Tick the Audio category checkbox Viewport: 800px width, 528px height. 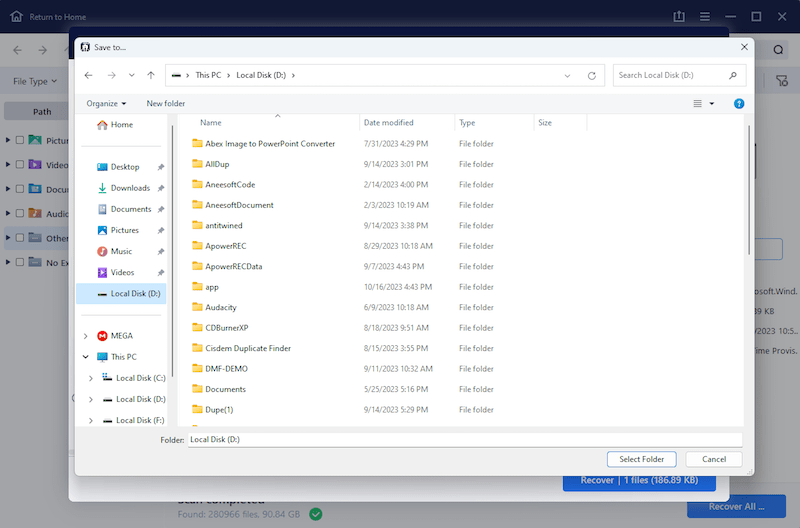coord(20,213)
